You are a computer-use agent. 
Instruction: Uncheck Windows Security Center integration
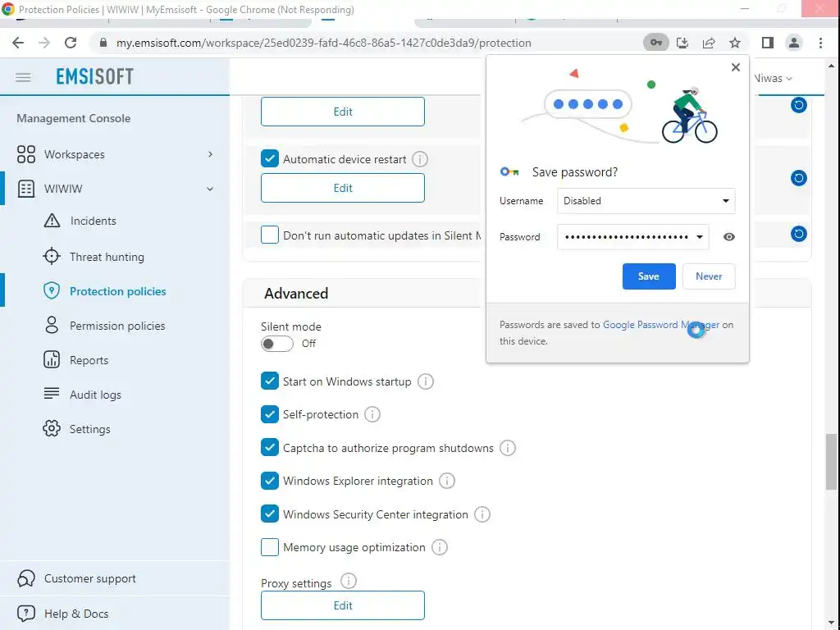[x=269, y=514]
